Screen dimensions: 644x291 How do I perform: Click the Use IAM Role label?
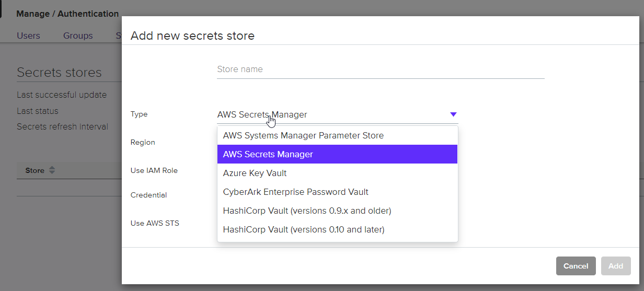154,170
